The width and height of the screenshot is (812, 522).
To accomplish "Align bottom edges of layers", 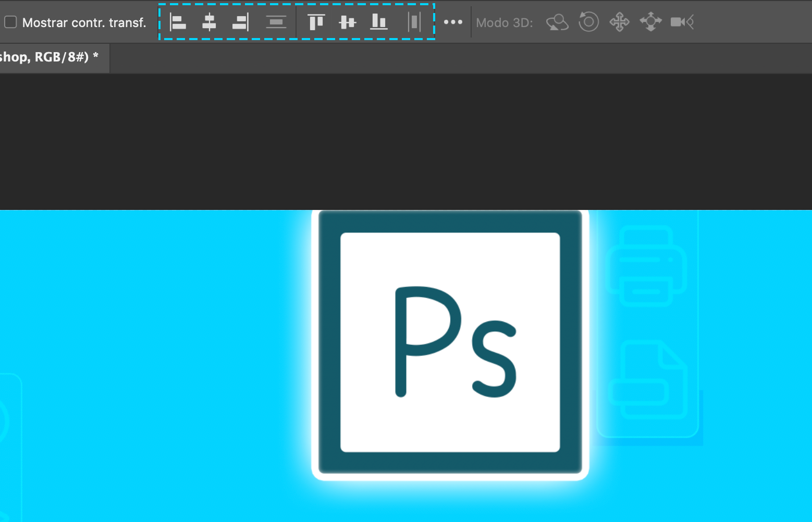I will coord(379,22).
